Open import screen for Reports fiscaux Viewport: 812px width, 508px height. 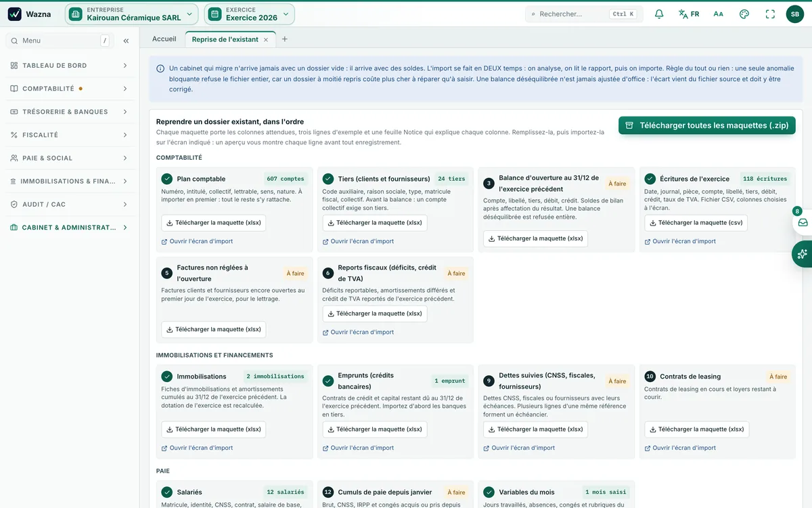[358, 332]
